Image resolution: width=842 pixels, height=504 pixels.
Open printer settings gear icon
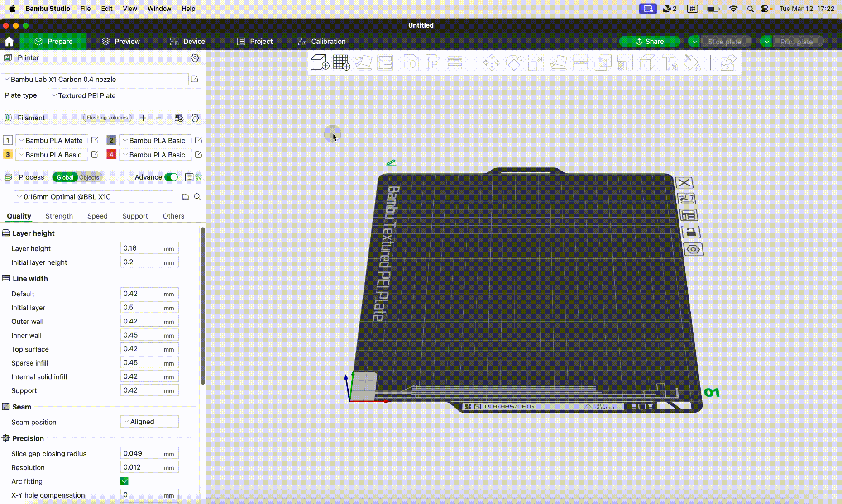click(x=195, y=57)
